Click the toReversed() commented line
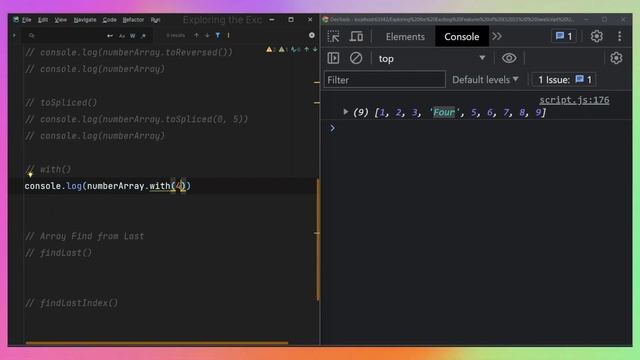Image resolution: width=640 pixels, height=360 pixels. click(129, 52)
